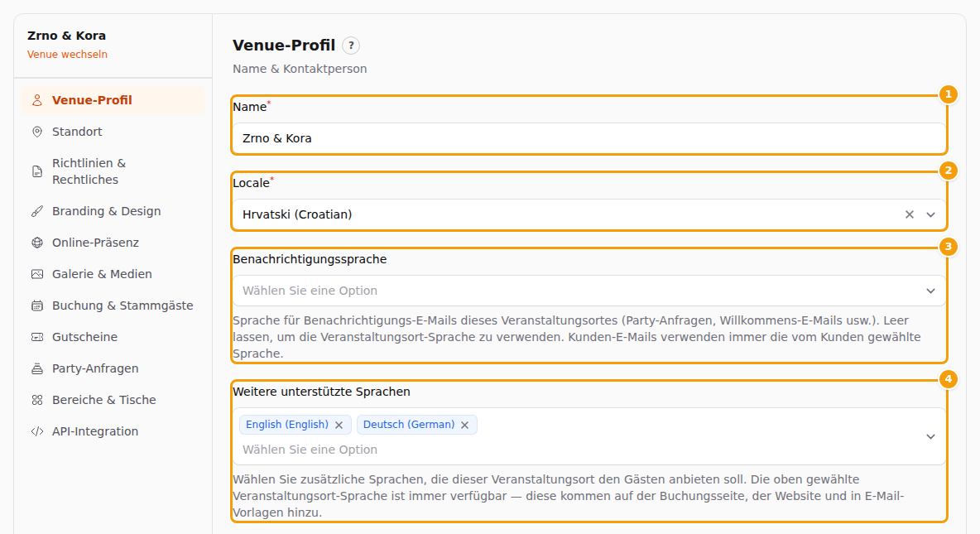Click the Standort map pin icon
980x534 pixels.
(x=37, y=132)
